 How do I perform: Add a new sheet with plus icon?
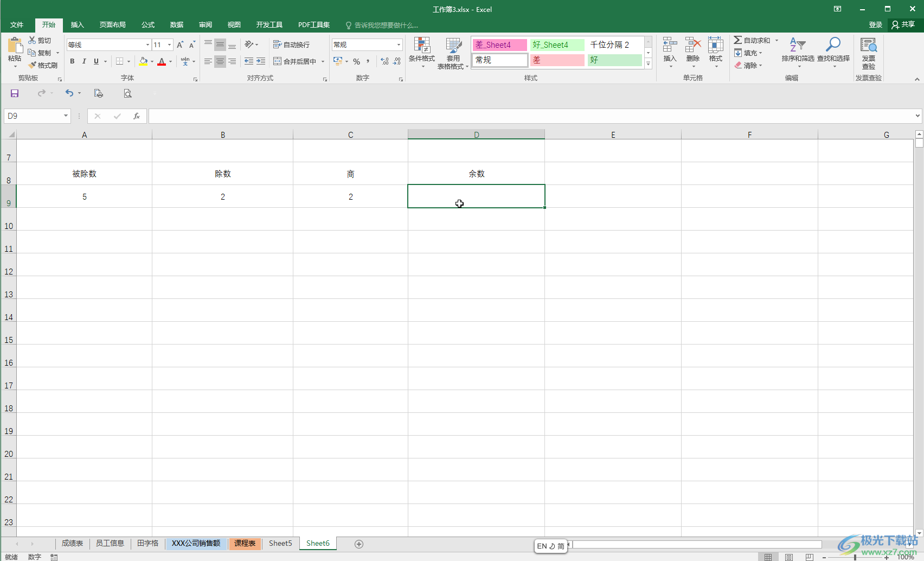359,544
